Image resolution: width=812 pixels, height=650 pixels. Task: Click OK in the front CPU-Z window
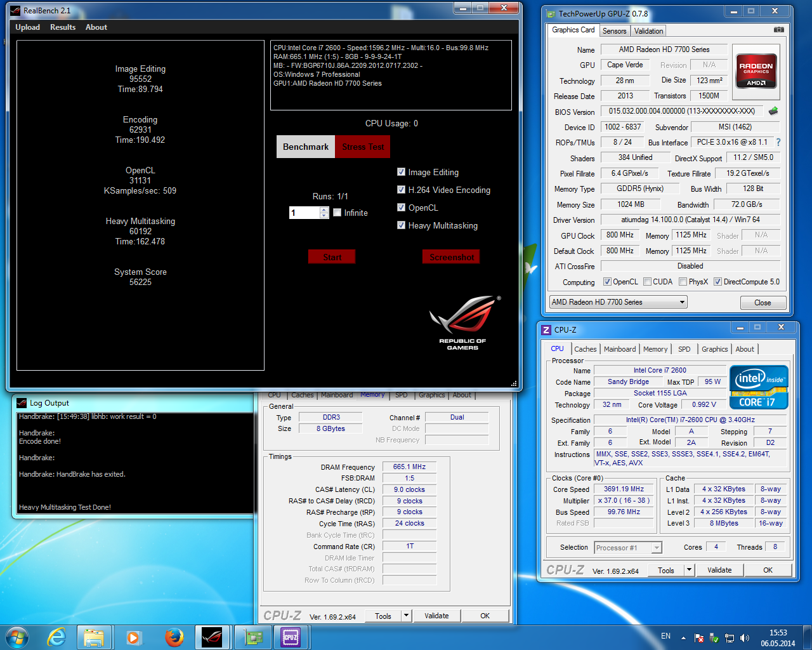pyautogui.click(x=768, y=570)
